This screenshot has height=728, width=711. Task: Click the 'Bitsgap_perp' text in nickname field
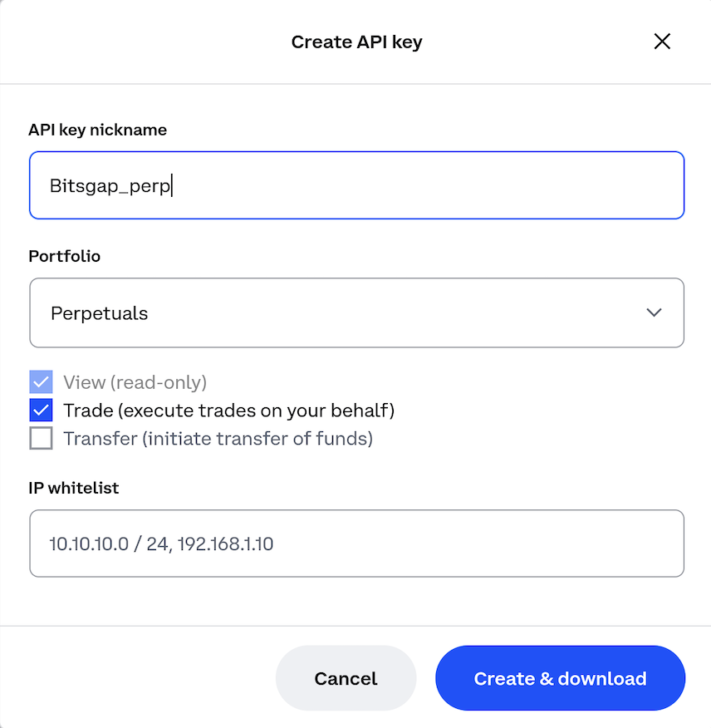tap(110, 186)
